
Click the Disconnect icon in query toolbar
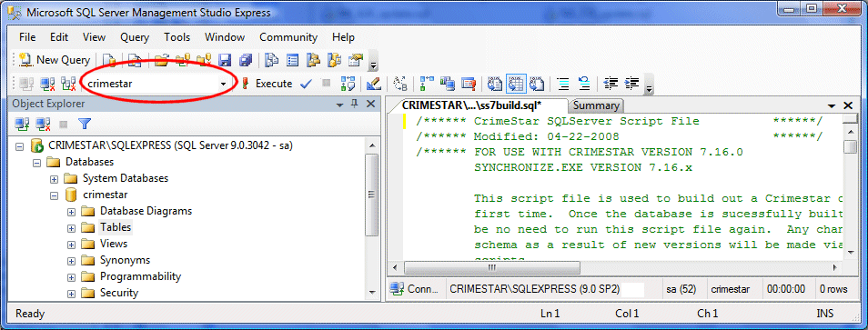(46, 84)
